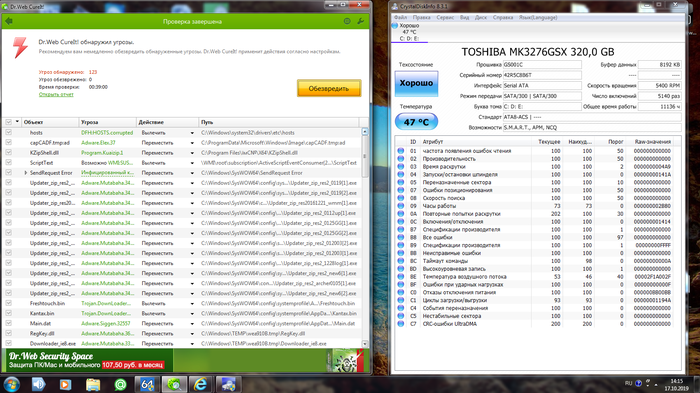The height and width of the screenshot is (393, 700).
Task: Open action dropdown for the Main.dat row
Action: [x=192, y=324]
